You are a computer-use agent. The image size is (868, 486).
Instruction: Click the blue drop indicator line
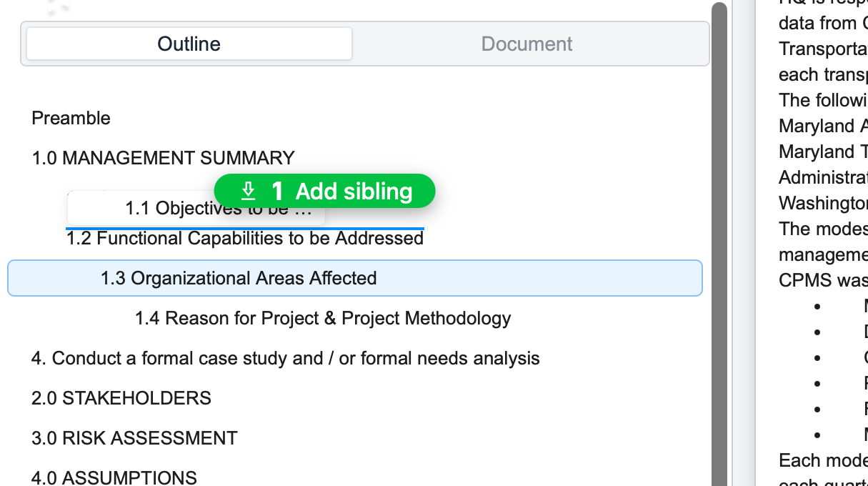coord(245,229)
